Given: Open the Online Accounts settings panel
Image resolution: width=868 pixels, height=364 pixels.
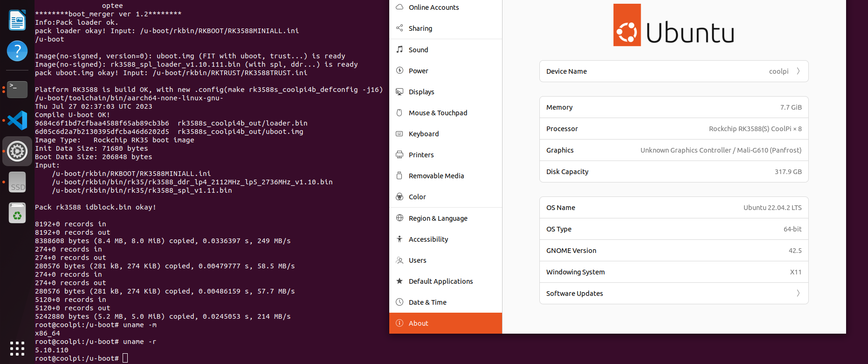Looking at the screenshot, I should (x=446, y=7).
